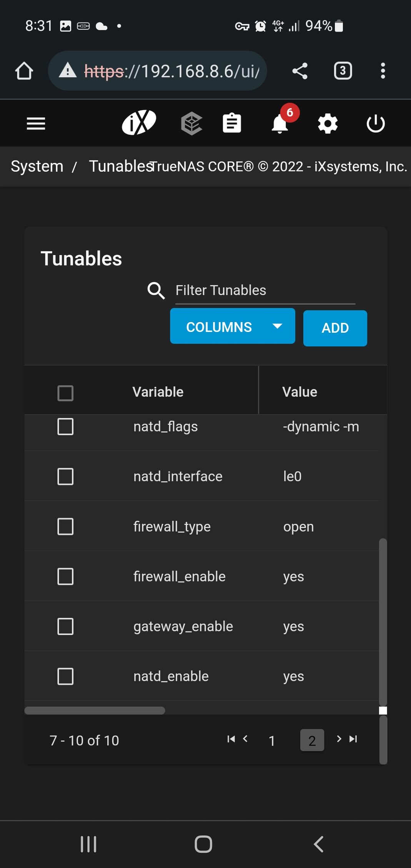Click the iXsystems logo icon
This screenshot has height=868, width=411.
[139, 123]
